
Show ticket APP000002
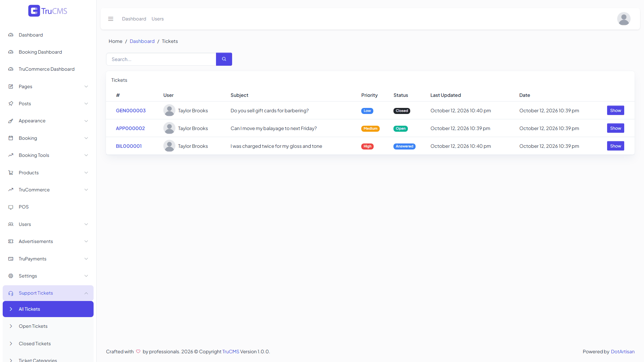(615, 128)
